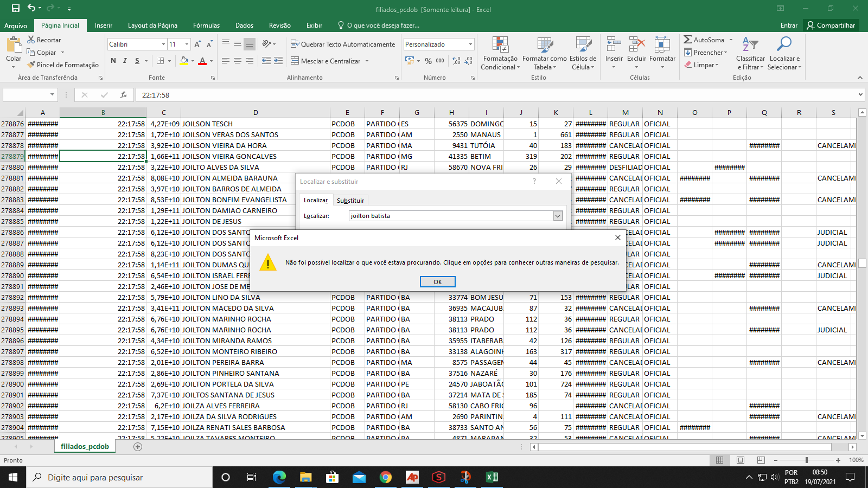Switch to Dados tab
Screen dimensions: 868x488
[x=244, y=25]
